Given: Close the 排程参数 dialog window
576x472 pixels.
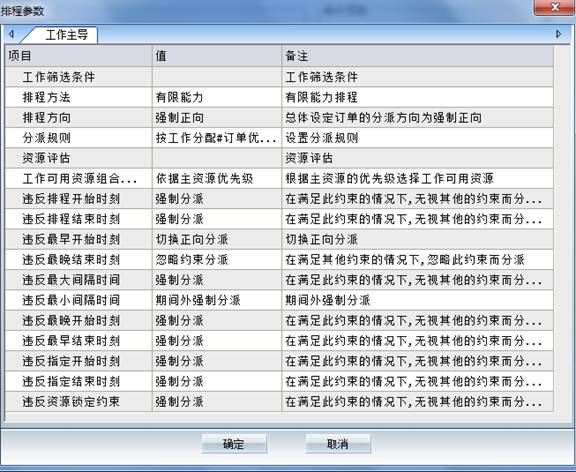Looking at the screenshot, I should coord(554,7).
